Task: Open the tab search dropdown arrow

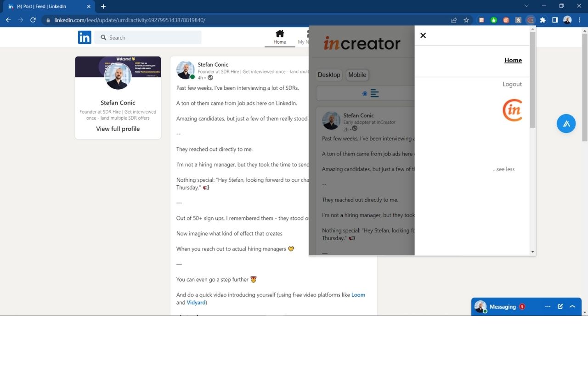Action: 526,6
